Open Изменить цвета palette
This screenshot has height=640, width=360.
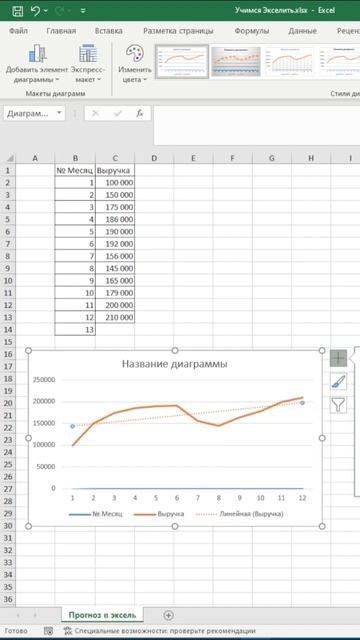(x=135, y=63)
